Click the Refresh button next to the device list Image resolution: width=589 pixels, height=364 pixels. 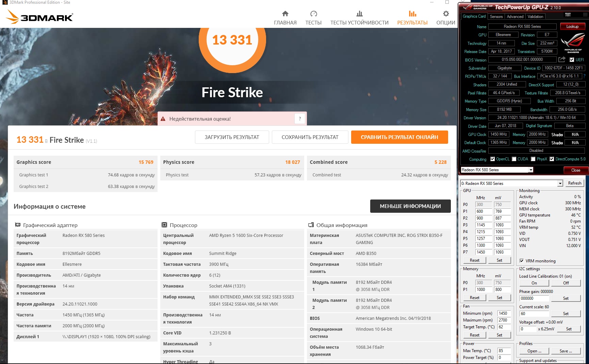click(x=575, y=183)
